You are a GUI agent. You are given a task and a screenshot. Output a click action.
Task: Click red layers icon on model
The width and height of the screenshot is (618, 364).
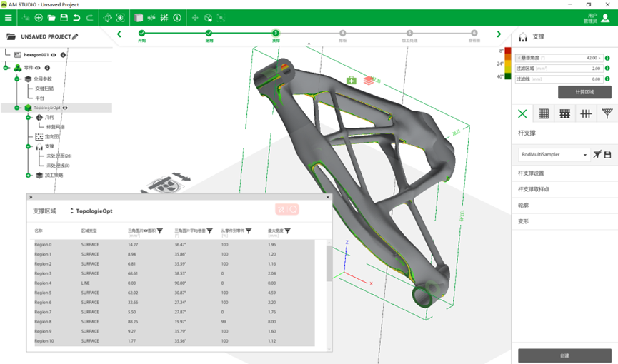pyautogui.click(x=369, y=81)
